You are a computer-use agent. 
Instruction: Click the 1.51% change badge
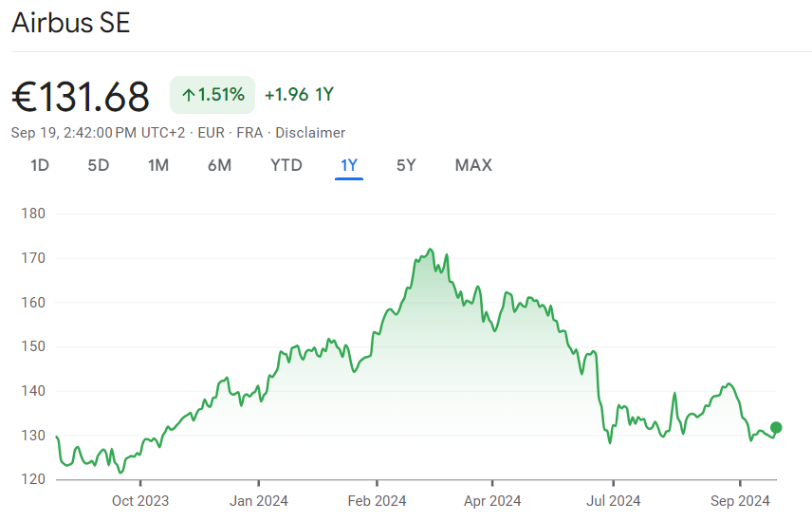coord(212,95)
